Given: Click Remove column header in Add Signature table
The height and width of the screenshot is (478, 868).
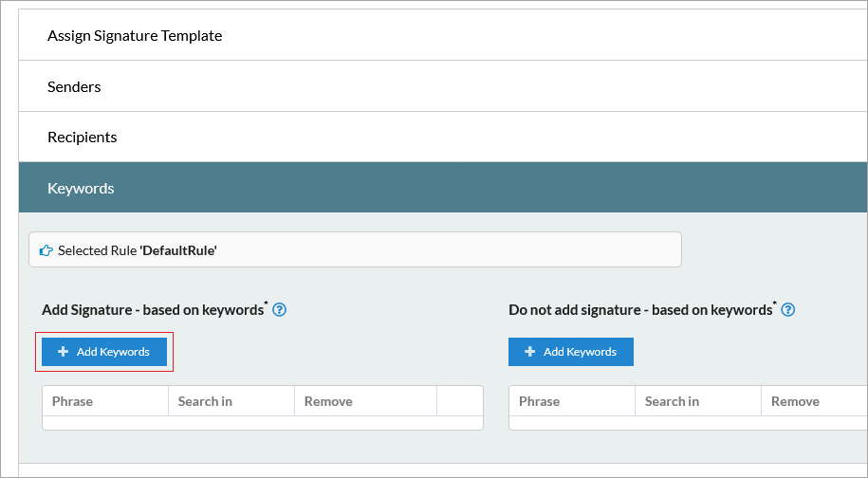Looking at the screenshot, I should pyautogui.click(x=328, y=401).
